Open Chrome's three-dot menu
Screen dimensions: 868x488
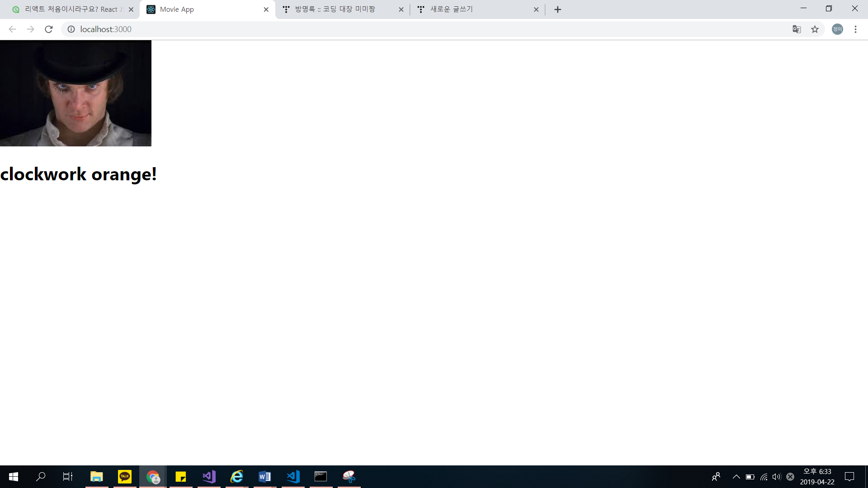click(x=855, y=29)
